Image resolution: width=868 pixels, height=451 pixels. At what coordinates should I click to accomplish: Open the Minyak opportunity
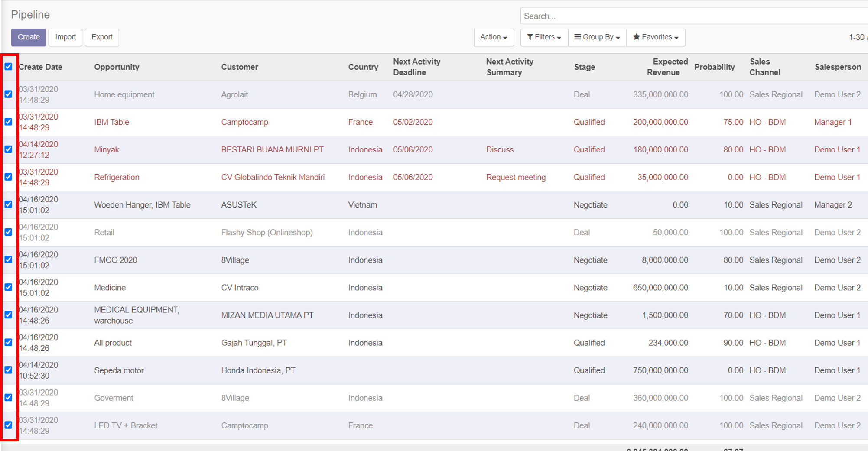106,150
